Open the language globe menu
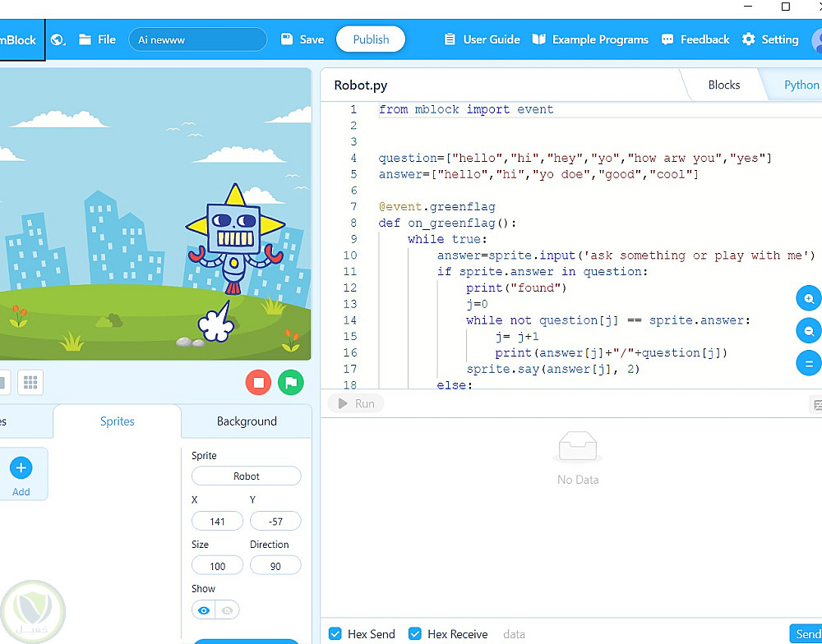Screen dimensions: 822x644 pyautogui.click(x=58, y=39)
